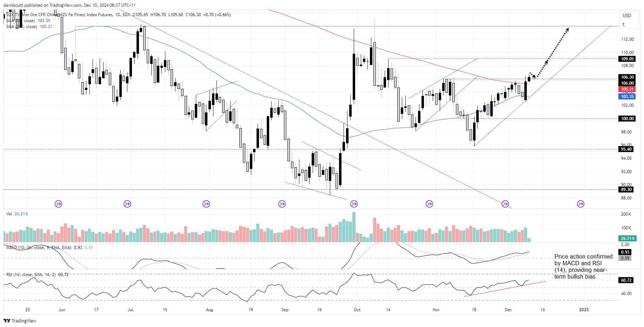Click the Dec date axis label
This screenshot has height=327, width=644.
coord(508,310)
